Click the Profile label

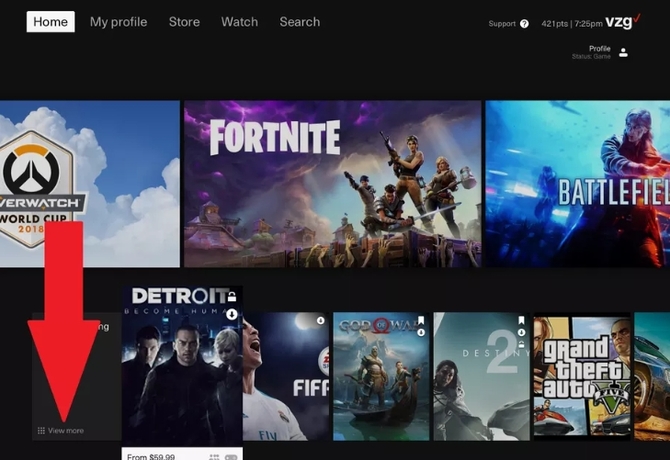pyautogui.click(x=599, y=49)
